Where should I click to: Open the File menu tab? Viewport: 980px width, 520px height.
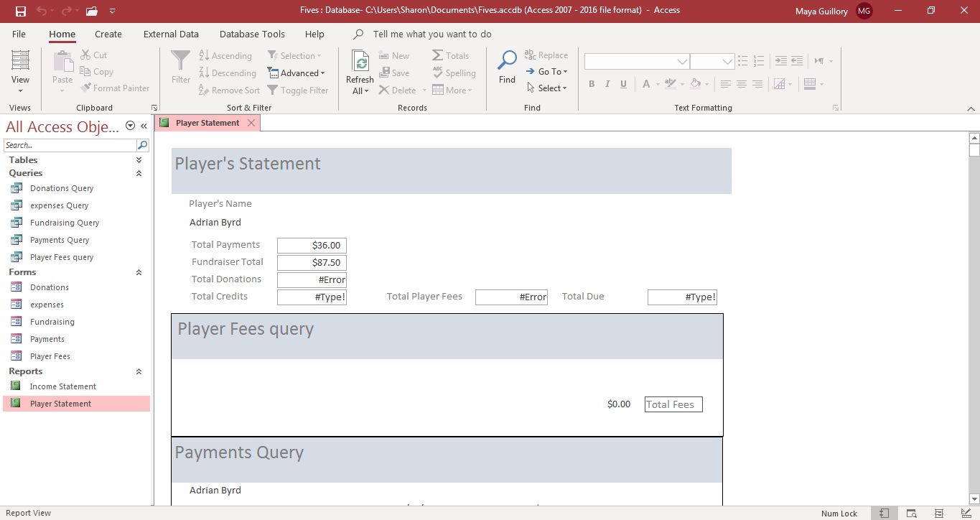pyautogui.click(x=19, y=34)
